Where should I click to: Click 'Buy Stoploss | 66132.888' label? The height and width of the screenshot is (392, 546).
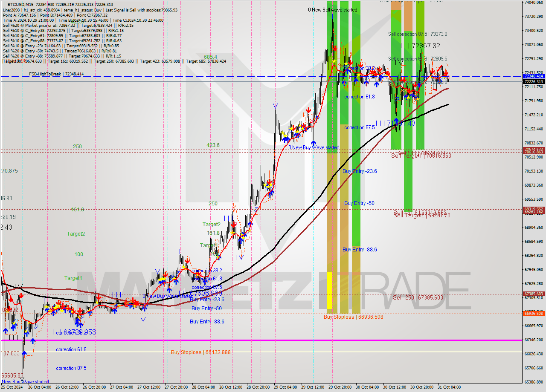[200, 352]
